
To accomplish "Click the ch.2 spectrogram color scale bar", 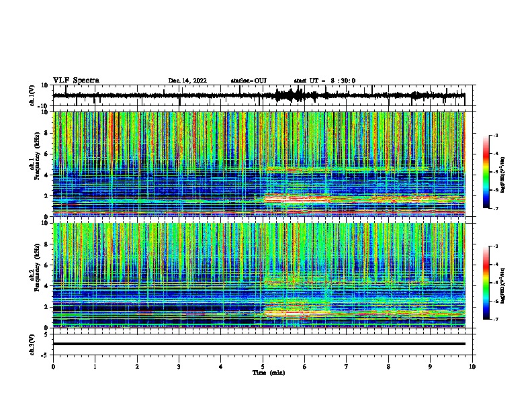I will pyautogui.click(x=486, y=283).
